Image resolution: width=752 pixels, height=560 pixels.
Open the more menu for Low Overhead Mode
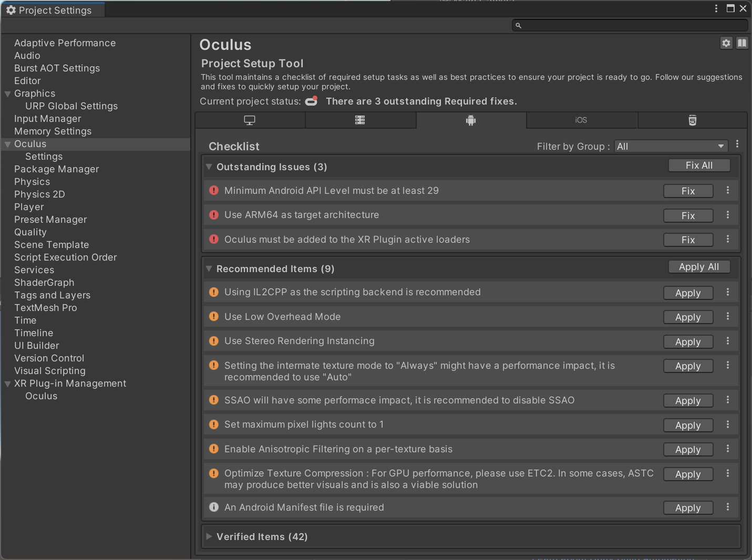728,316
